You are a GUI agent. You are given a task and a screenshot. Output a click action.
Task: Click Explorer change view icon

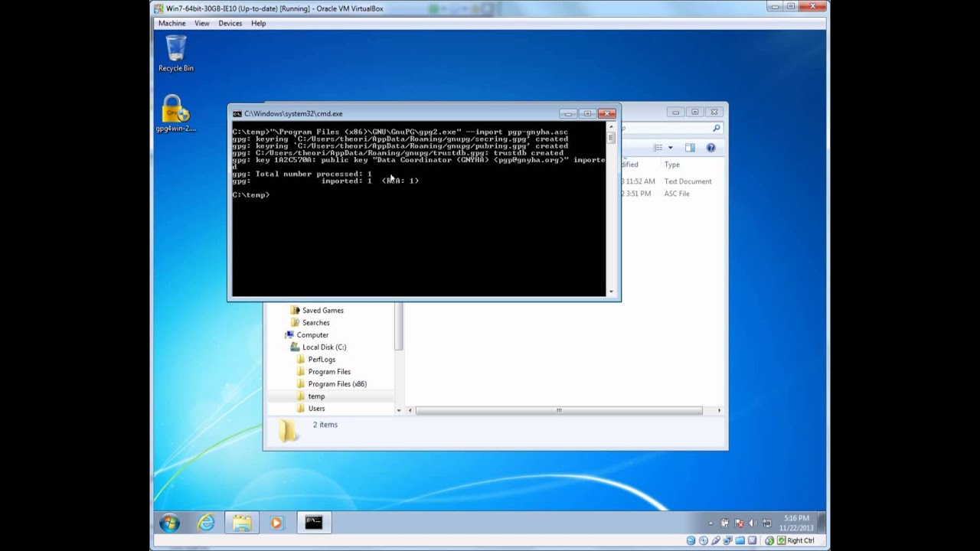coord(658,148)
